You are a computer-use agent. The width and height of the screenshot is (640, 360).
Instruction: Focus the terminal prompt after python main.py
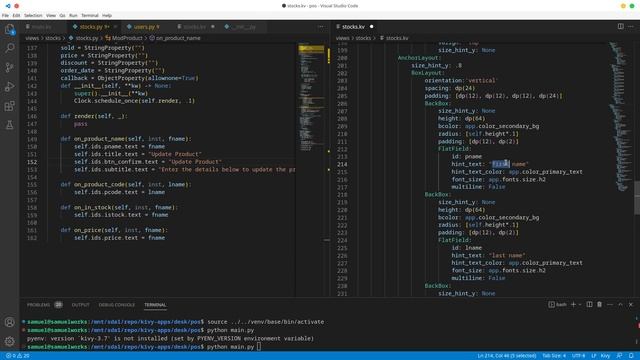point(259,347)
